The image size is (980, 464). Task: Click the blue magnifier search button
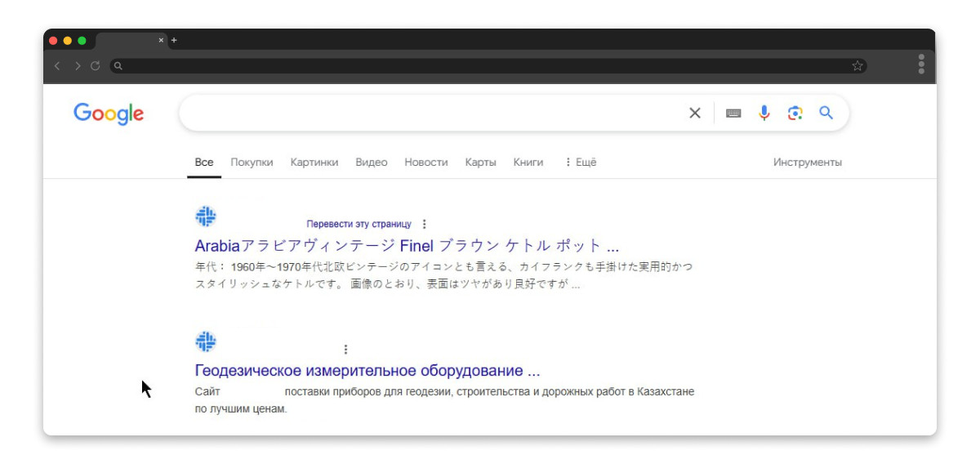[x=826, y=114]
